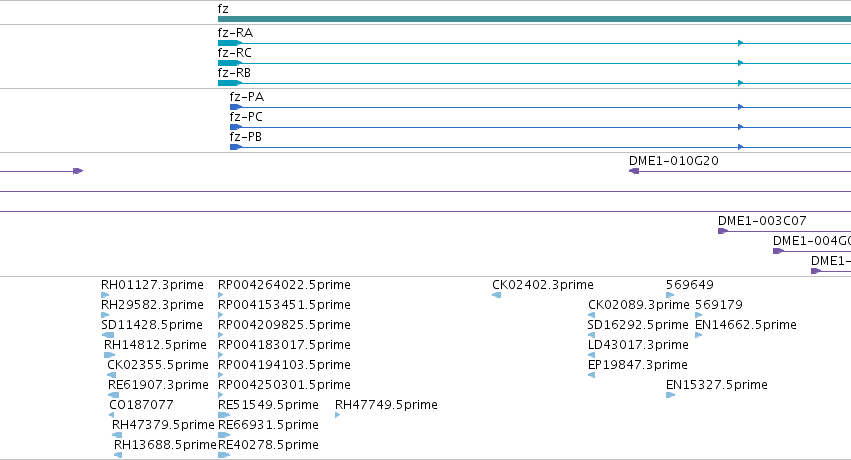Select the fz-PA protein arrow glyph
The image size is (851, 460).
point(236,107)
